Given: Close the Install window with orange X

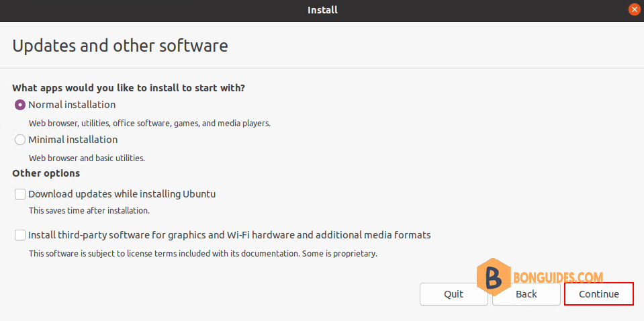Looking at the screenshot, I should pos(635,10).
